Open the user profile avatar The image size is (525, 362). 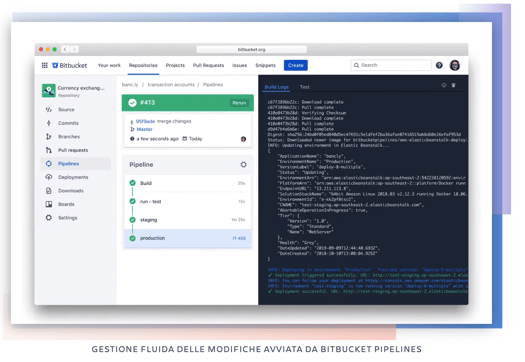(455, 65)
